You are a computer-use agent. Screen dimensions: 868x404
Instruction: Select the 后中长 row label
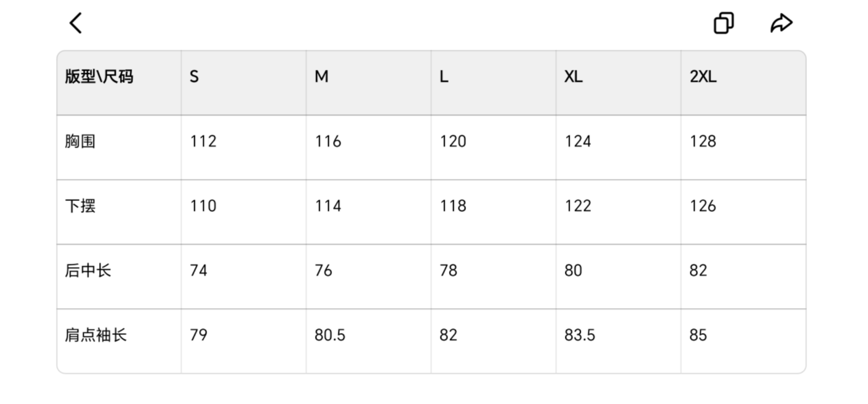(x=88, y=270)
